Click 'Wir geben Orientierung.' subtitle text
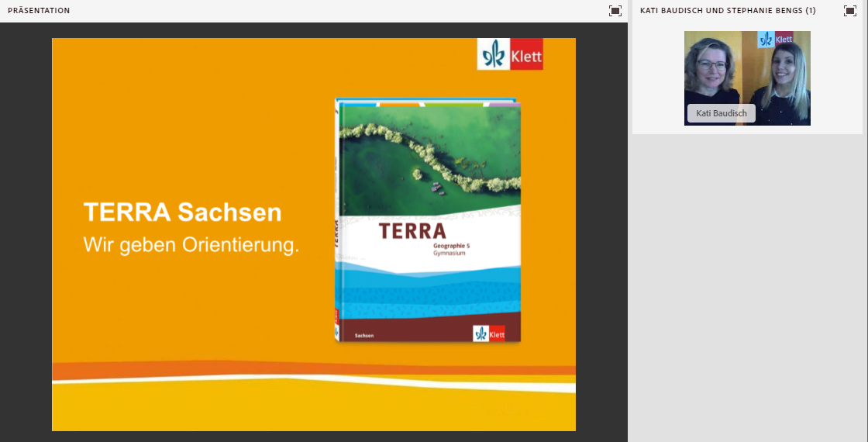 (x=191, y=245)
